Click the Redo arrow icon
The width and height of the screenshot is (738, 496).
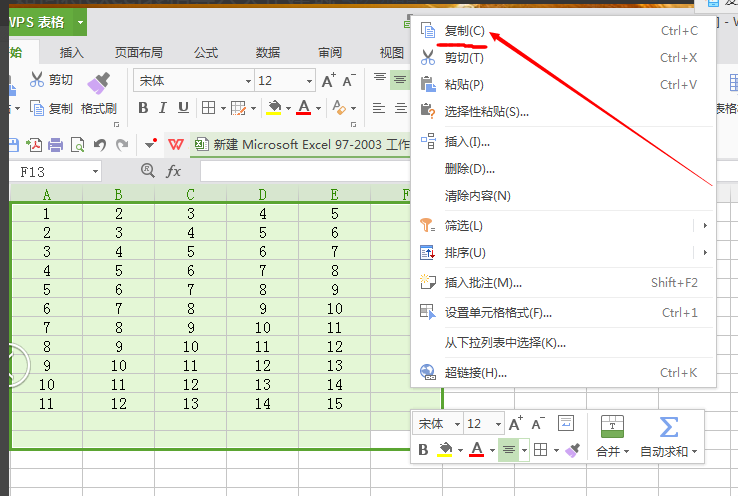122,144
